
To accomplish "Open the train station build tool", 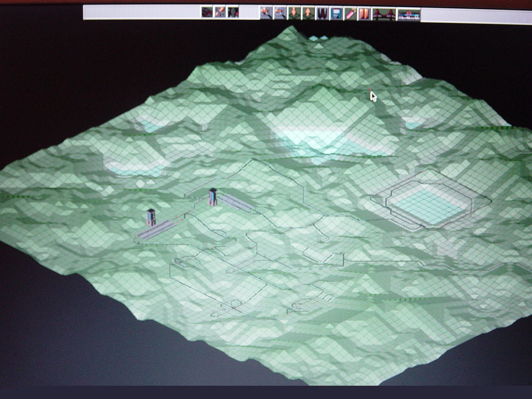I will [x=409, y=15].
